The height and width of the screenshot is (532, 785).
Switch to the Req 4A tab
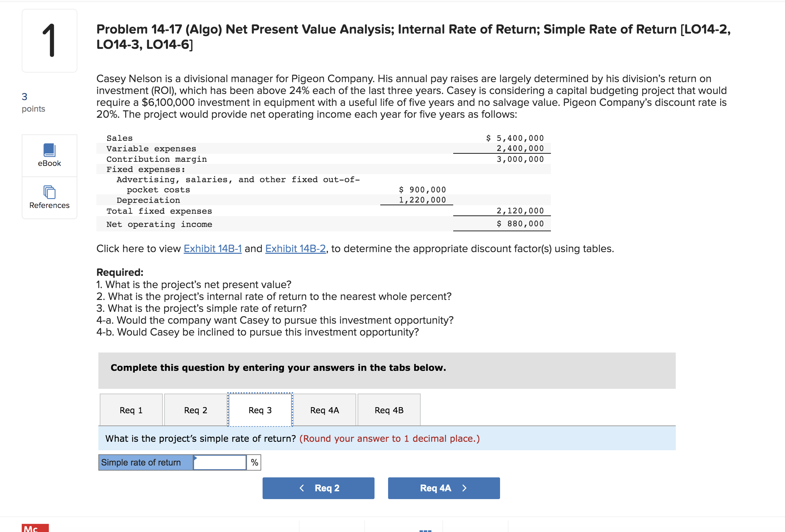(x=325, y=410)
